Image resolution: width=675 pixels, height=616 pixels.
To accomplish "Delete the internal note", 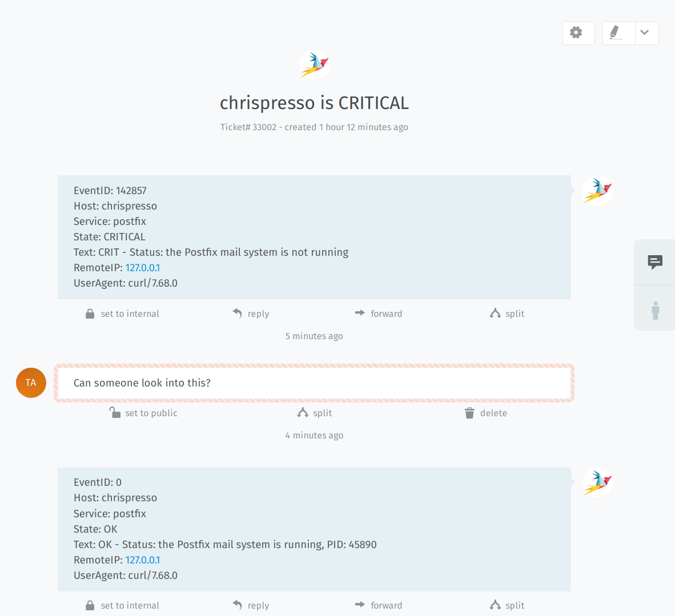I will coord(486,413).
